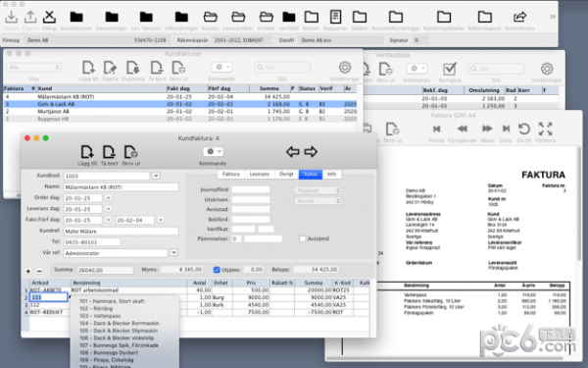Open the Kundfakturor folder in main toolbar
This screenshot has width=588, height=368.
pyautogui.click(x=76, y=17)
